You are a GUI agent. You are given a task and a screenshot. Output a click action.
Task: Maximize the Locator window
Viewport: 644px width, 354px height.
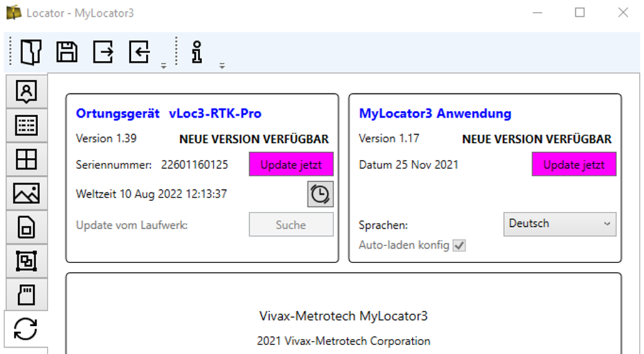(x=580, y=13)
